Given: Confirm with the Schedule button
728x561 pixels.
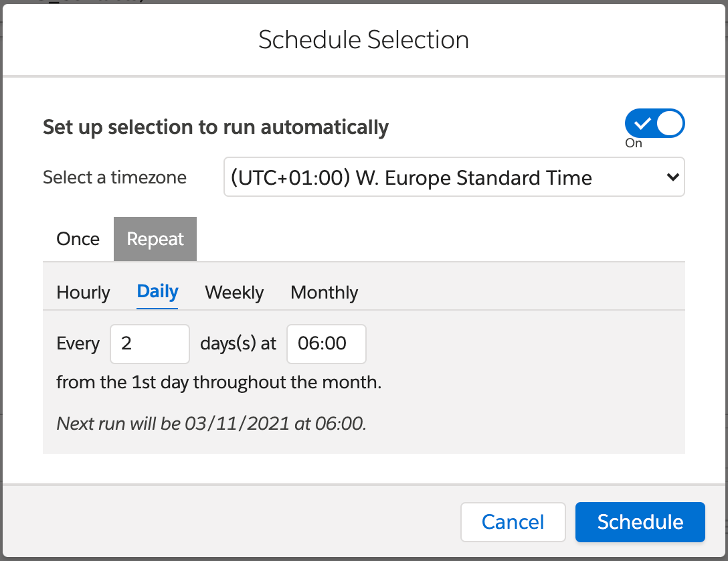Looking at the screenshot, I should pos(640,522).
